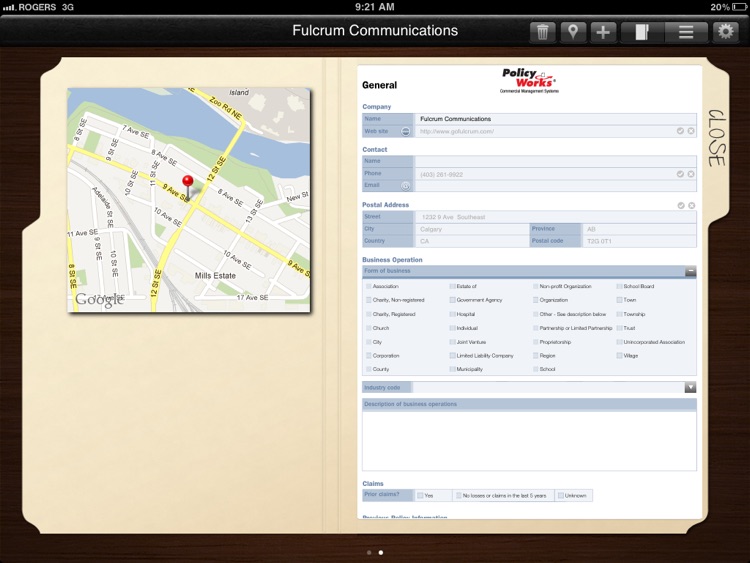750x563 pixels.
Task: Tap the City field showing Calgary
Action: 472,229
